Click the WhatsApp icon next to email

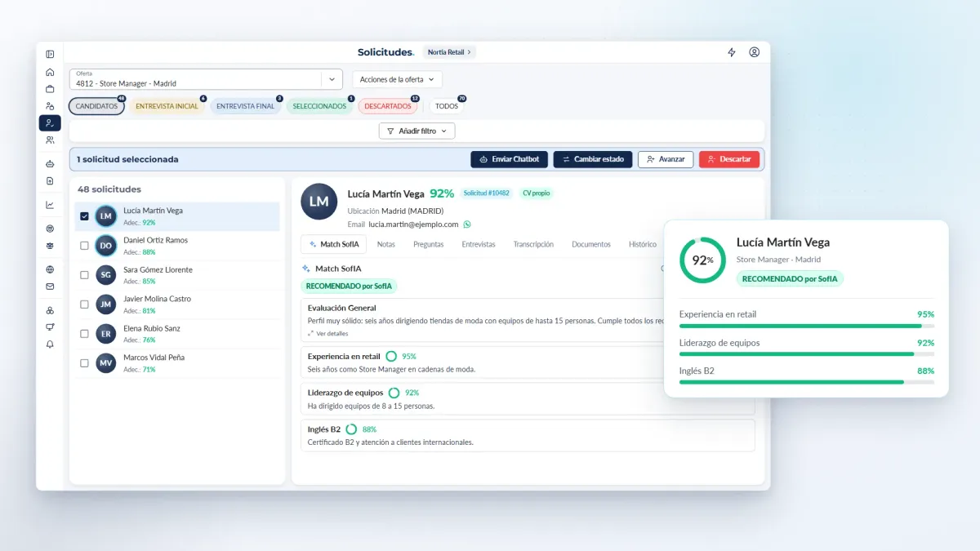(467, 224)
